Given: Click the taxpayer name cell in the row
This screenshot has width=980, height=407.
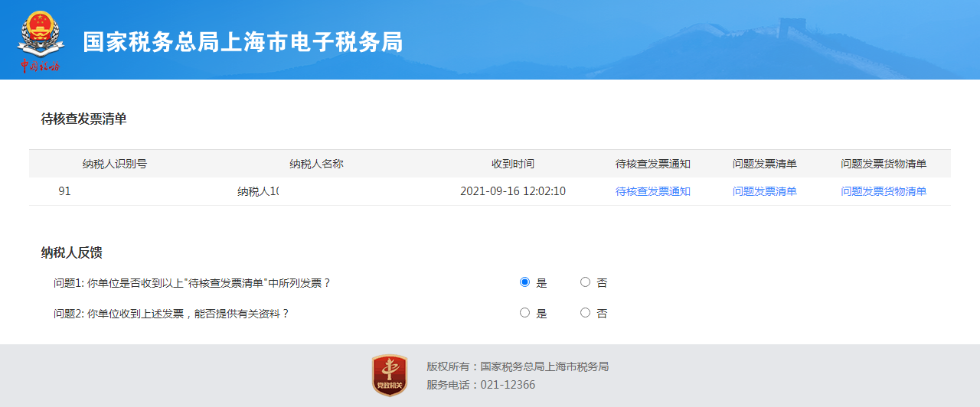Looking at the screenshot, I should (258, 191).
